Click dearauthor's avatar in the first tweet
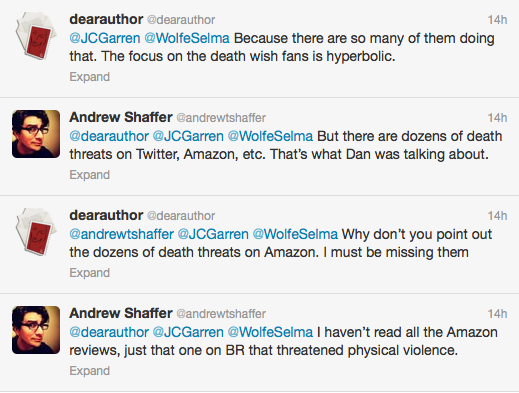519x393 pixels. click(x=36, y=36)
